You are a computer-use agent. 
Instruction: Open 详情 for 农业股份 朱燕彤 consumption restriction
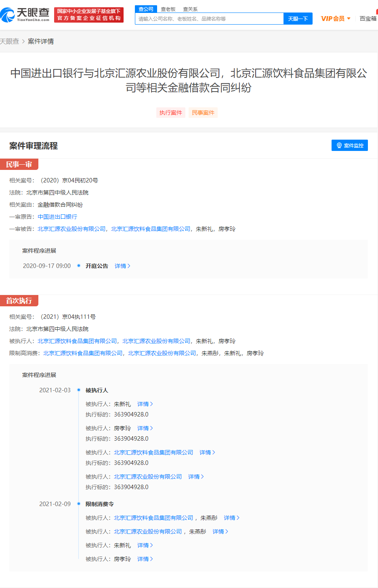pyautogui.click(x=220, y=532)
